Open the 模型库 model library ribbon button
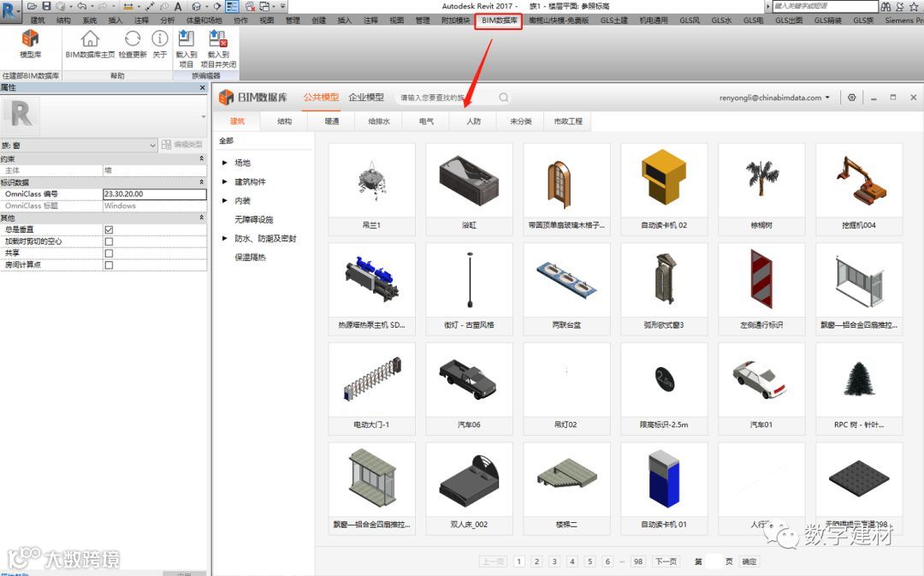The width and height of the screenshot is (924, 576). [x=30, y=44]
